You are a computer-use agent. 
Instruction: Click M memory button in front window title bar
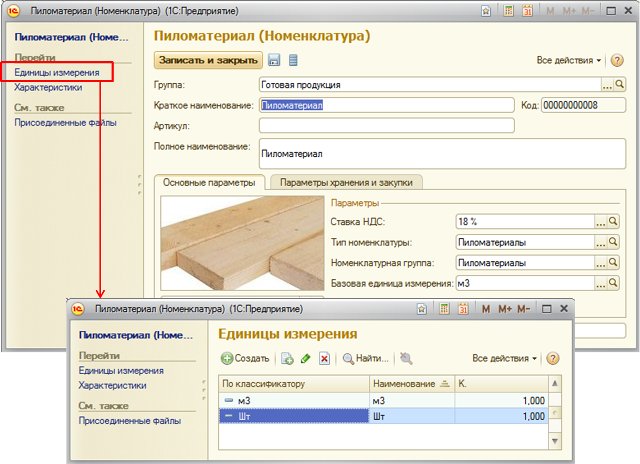[x=486, y=309]
